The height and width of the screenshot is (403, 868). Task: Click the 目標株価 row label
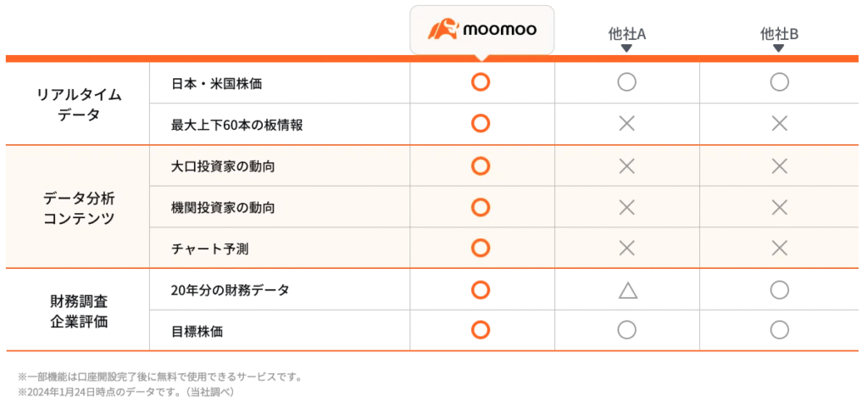click(198, 332)
